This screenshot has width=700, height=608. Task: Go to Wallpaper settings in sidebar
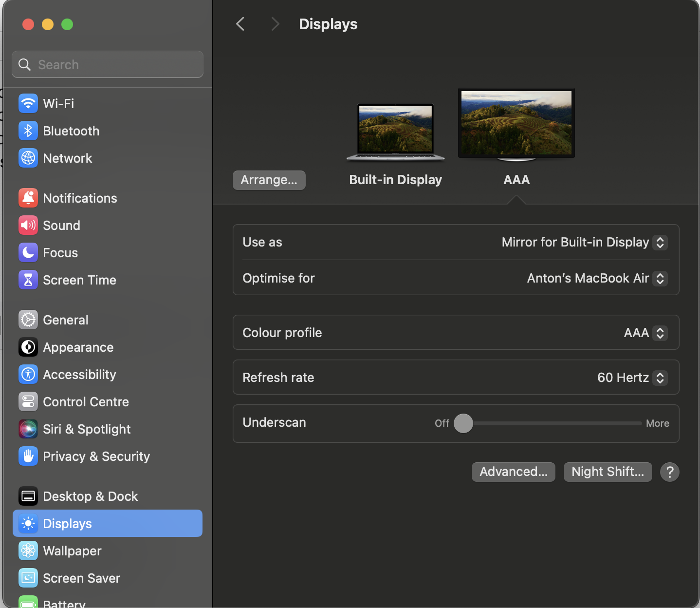pos(72,551)
